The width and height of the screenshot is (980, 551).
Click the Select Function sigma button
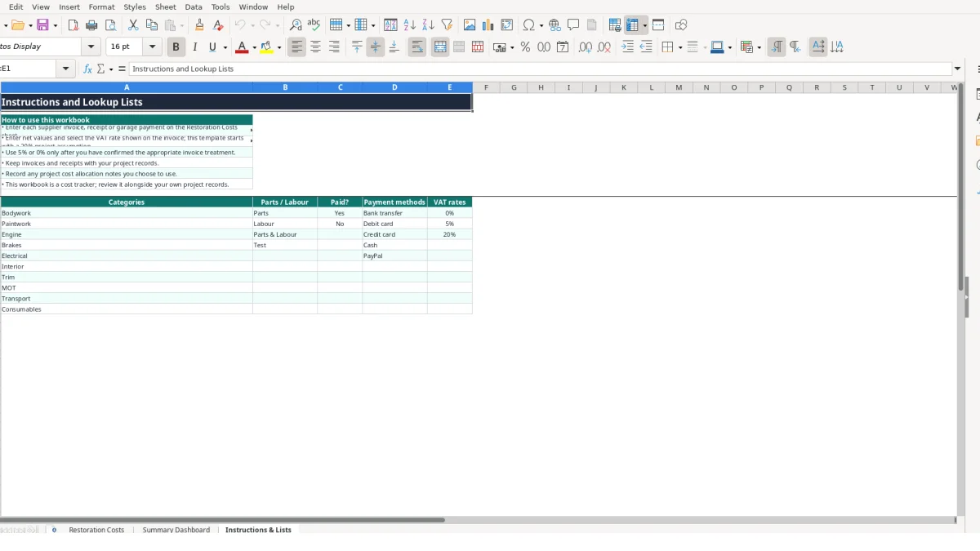point(100,69)
